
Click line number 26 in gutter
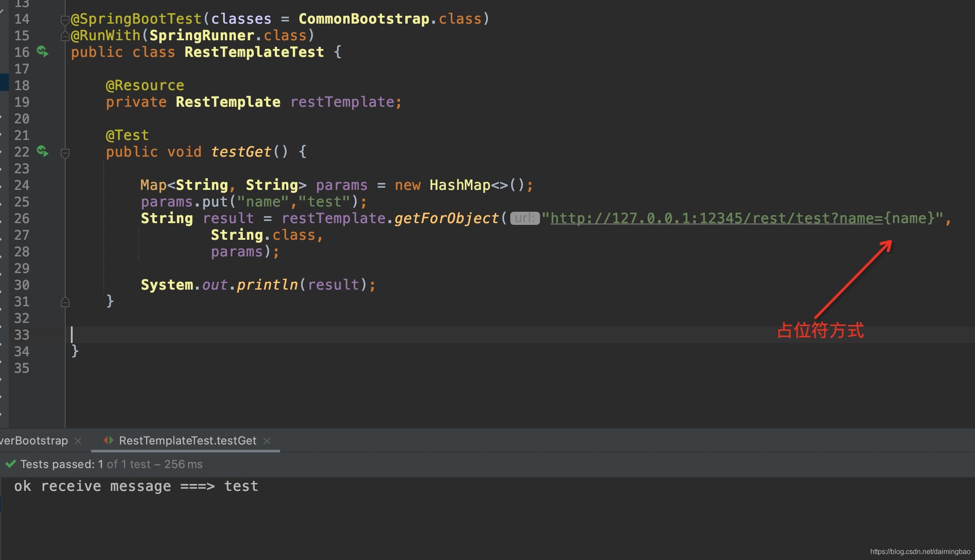click(x=21, y=218)
